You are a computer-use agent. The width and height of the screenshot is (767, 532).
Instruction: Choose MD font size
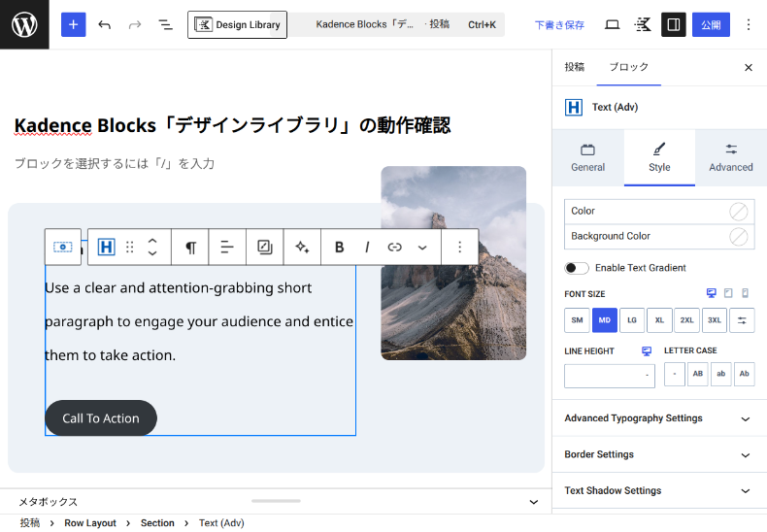point(605,320)
